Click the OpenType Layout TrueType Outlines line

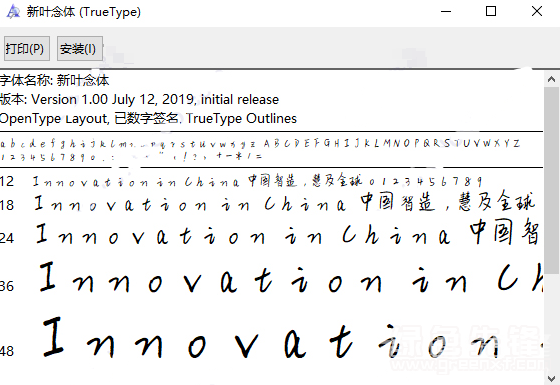(148, 119)
